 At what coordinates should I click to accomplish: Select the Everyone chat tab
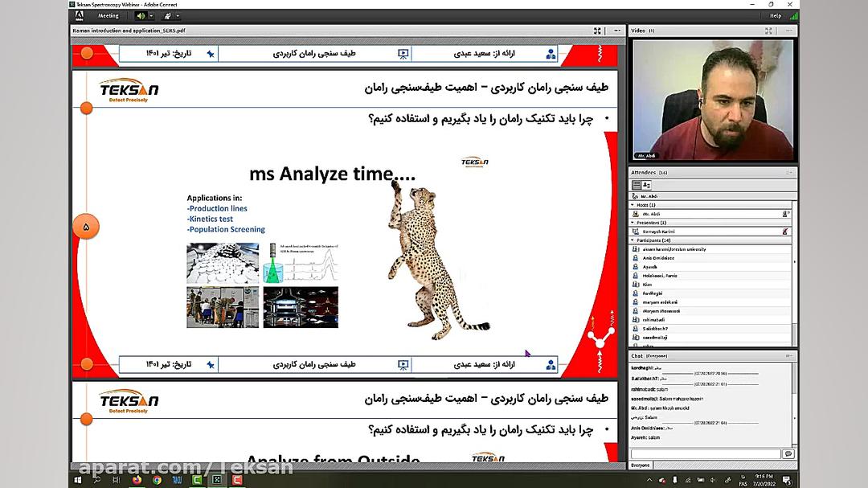[x=641, y=465]
